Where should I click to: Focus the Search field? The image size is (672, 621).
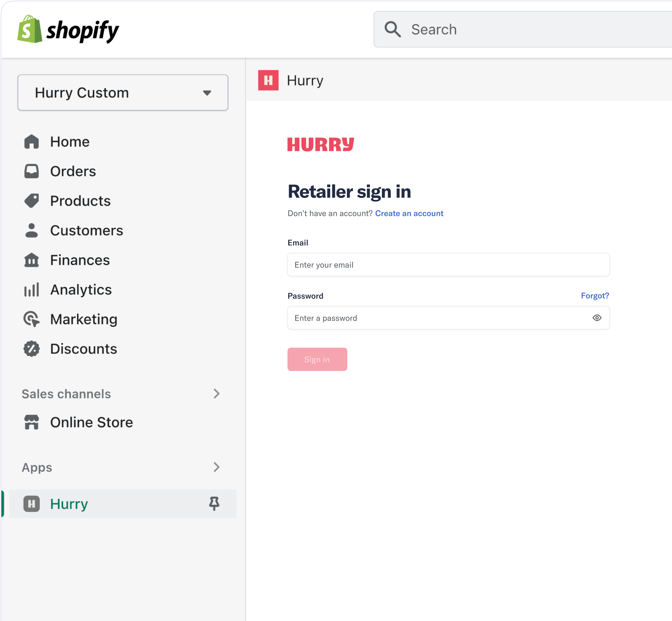click(x=523, y=29)
